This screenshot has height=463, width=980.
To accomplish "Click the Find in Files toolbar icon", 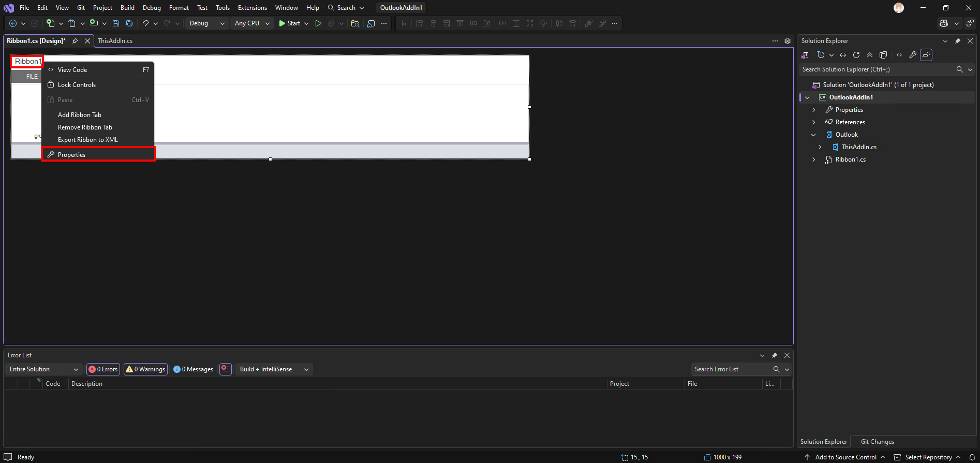I will 355,23.
